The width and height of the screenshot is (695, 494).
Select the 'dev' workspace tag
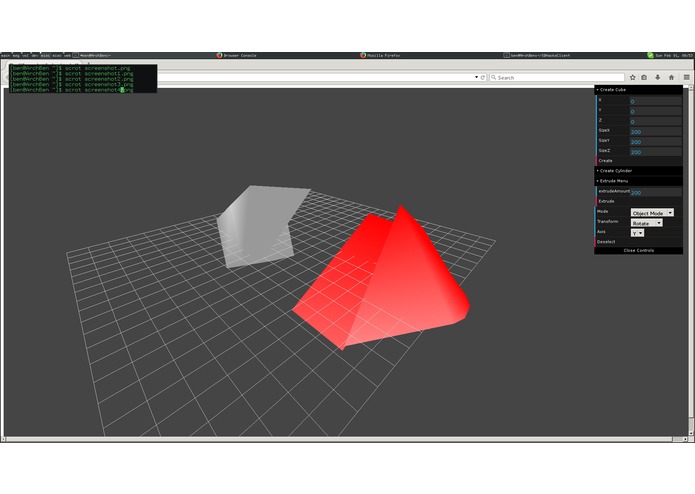(35, 55)
